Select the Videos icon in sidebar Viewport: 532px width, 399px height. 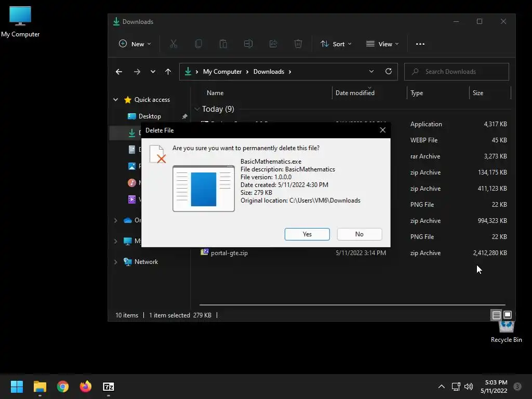click(x=131, y=199)
